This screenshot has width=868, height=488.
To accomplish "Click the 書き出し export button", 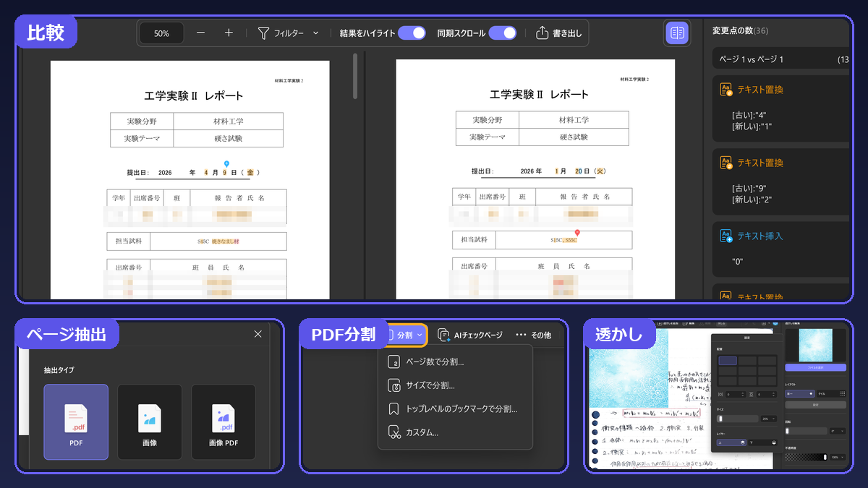I will click(x=558, y=33).
